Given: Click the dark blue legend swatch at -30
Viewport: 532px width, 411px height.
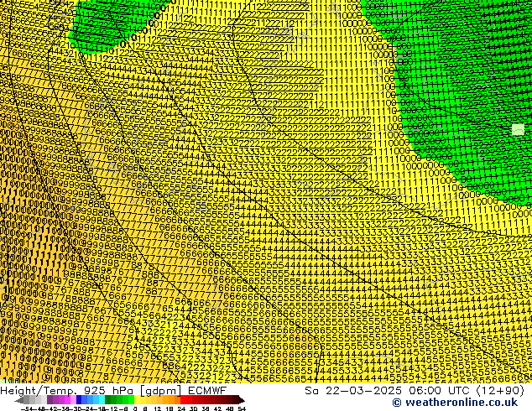Looking at the screenshot, I should click(x=79, y=400).
